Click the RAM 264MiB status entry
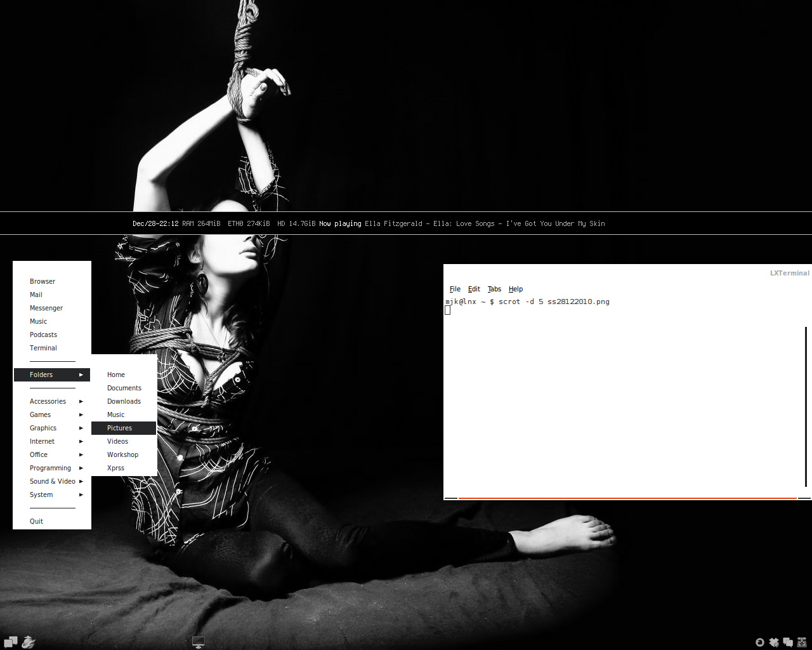Viewport: 812px width, 650px height. (x=201, y=223)
